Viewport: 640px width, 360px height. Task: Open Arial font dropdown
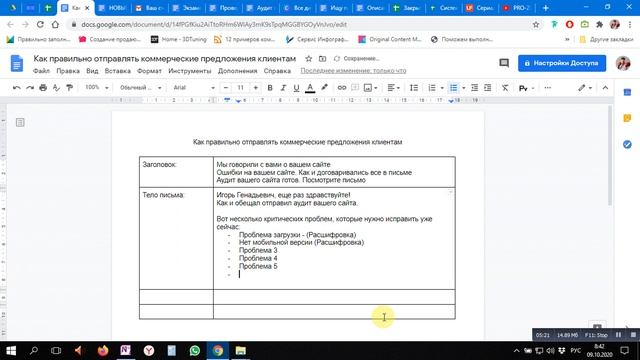coord(194,88)
